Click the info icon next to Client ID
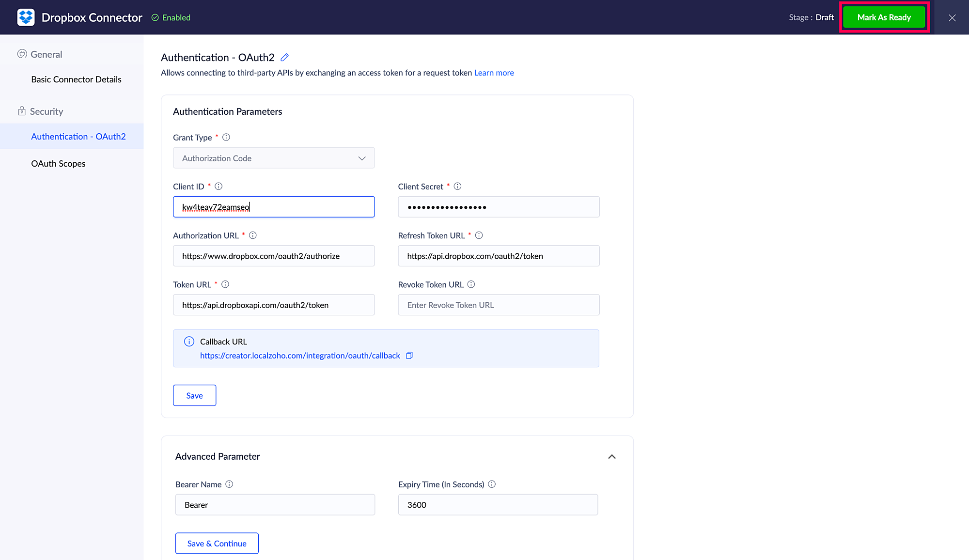 [x=219, y=187]
